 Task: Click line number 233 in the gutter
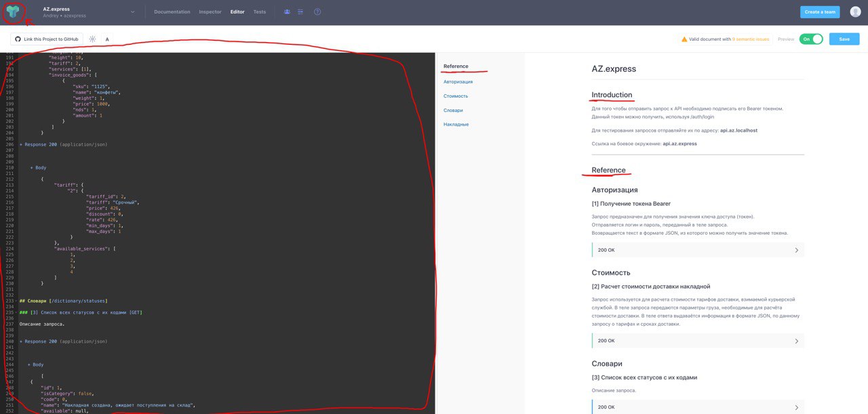click(x=8, y=301)
